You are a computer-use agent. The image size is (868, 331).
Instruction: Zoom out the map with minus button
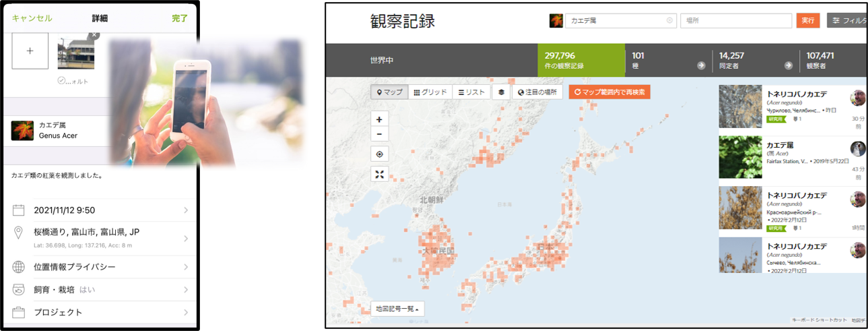click(x=380, y=134)
